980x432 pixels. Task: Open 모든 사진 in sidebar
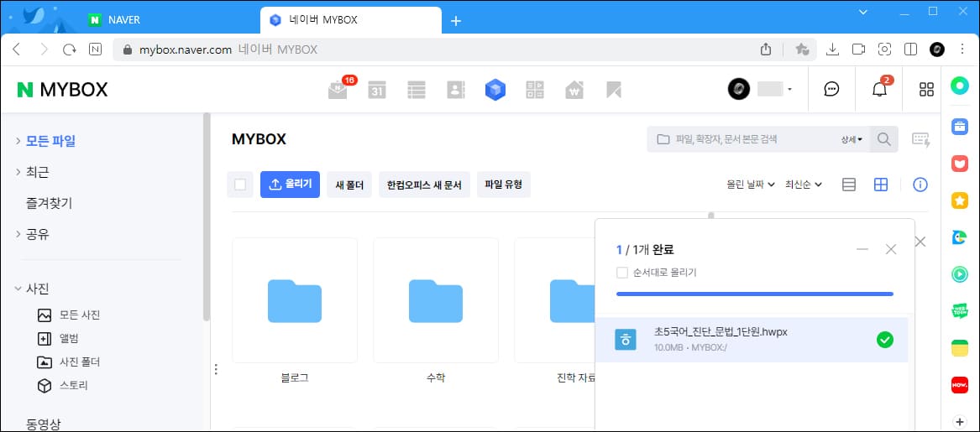pos(80,315)
